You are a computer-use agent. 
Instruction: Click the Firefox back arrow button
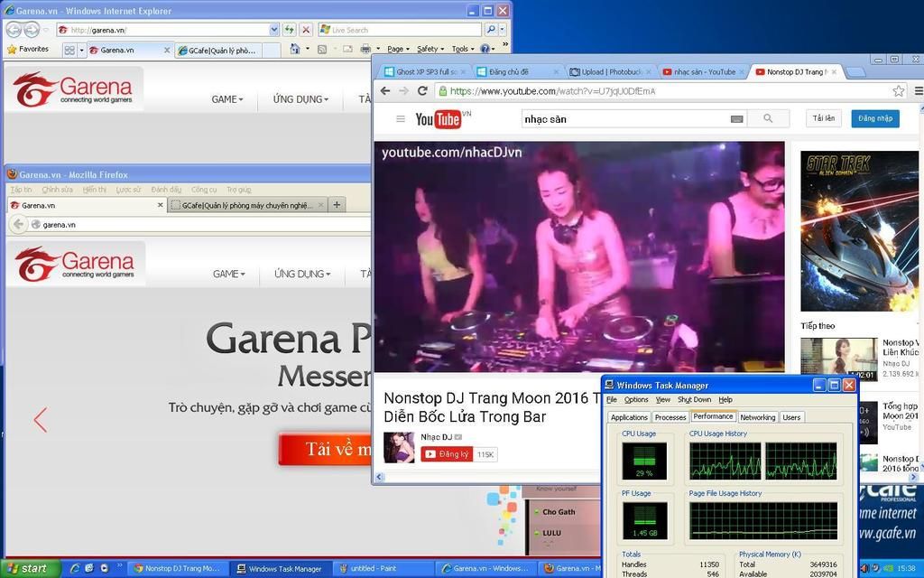point(18,224)
